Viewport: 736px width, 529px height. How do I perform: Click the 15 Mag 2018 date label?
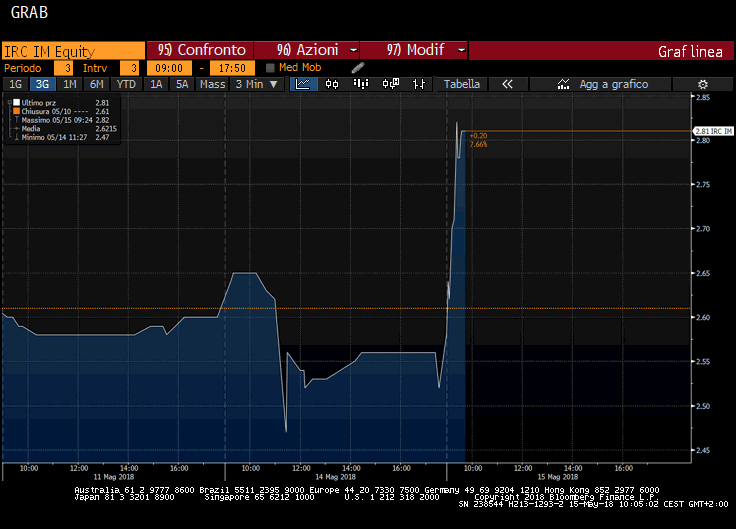[x=558, y=477]
